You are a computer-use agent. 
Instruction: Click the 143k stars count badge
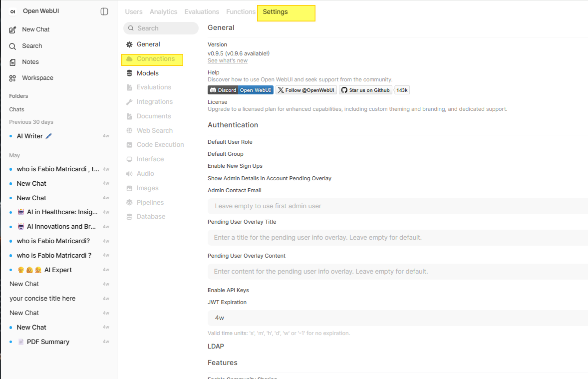[x=402, y=90]
